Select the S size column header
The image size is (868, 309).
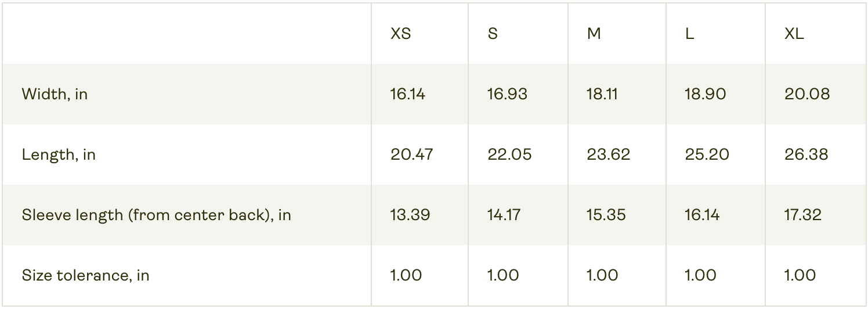tap(493, 34)
